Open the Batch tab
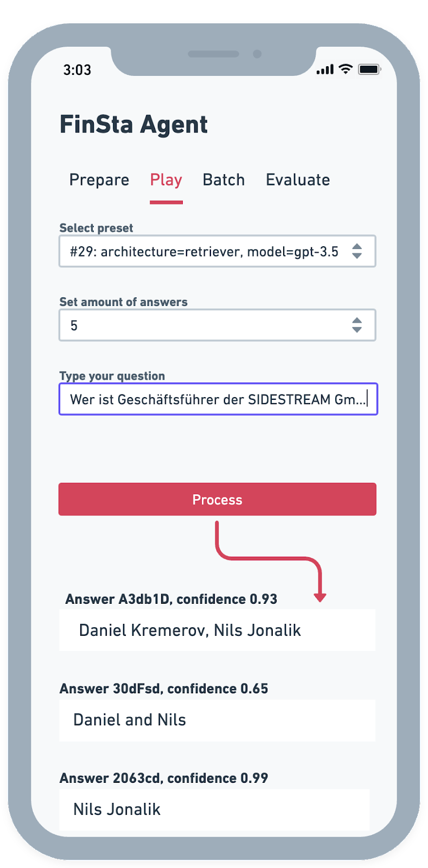The image size is (428, 868). (223, 180)
